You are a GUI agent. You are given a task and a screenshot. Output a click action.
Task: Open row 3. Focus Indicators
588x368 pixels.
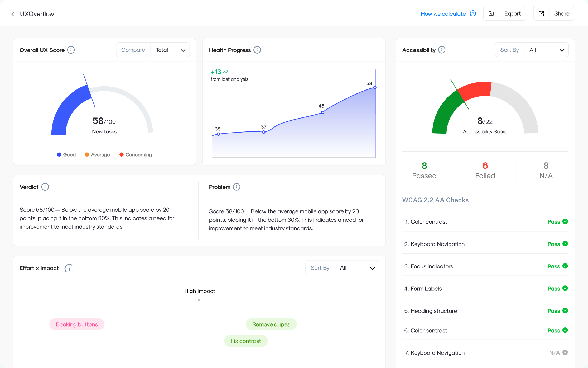(x=485, y=266)
